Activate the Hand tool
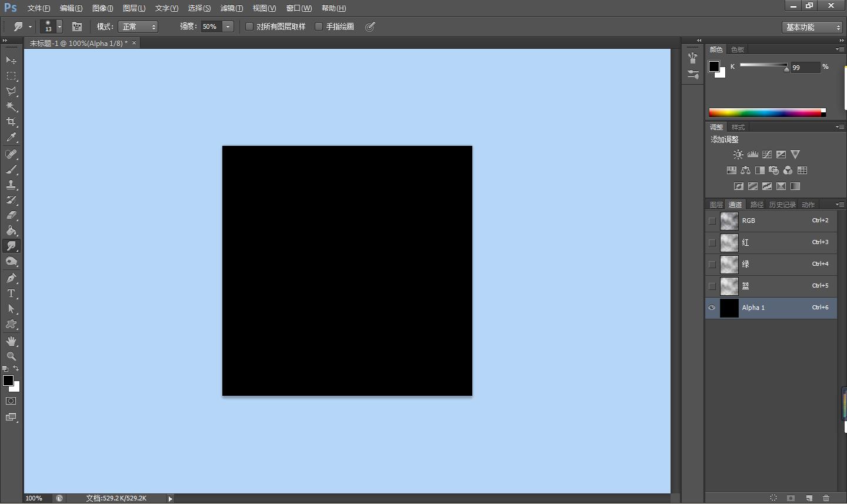This screenshot has width=847, height=504. (11, 341)
